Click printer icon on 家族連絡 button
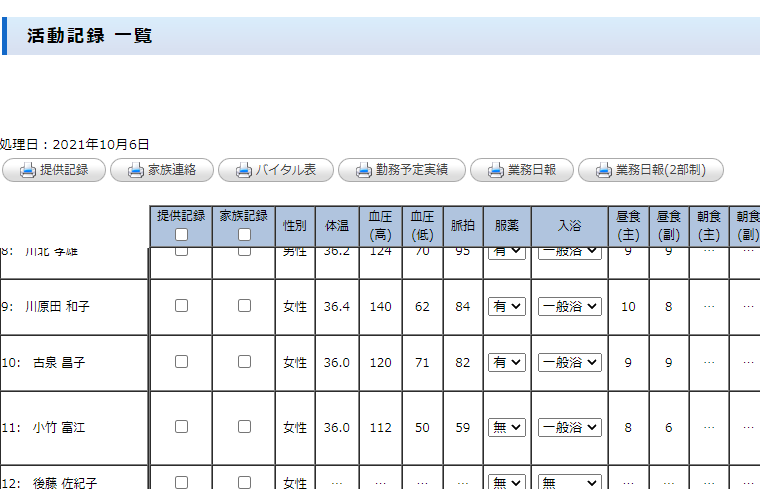760x489 pixels. tap(135, 170)
